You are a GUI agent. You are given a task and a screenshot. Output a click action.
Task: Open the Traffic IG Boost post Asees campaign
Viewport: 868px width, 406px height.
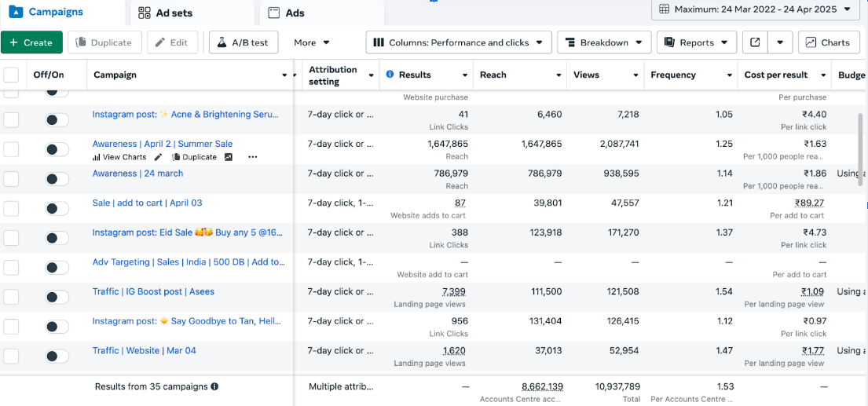coord(153,291)
